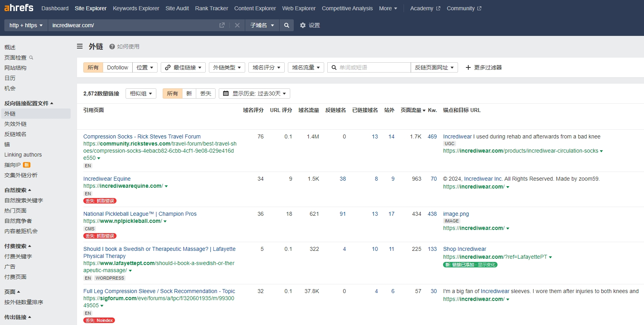
Task: Open 如何使用 help question icon
Action: [112, 47]
